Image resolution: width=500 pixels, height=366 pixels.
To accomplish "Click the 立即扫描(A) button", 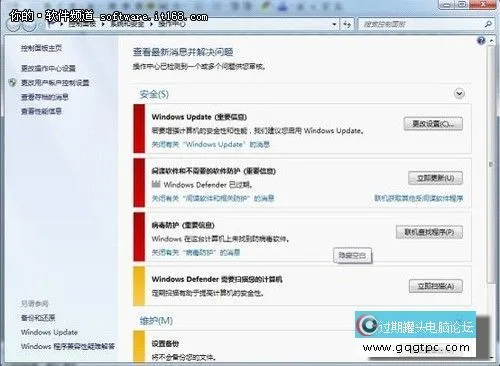I will 436,286.
